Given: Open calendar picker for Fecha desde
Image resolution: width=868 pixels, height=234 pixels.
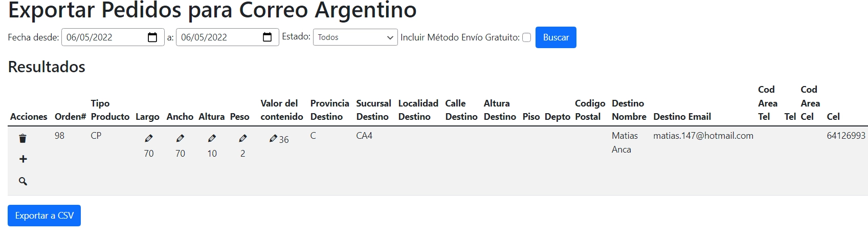Looking at the screenshot, I should [x=152, y=37].
